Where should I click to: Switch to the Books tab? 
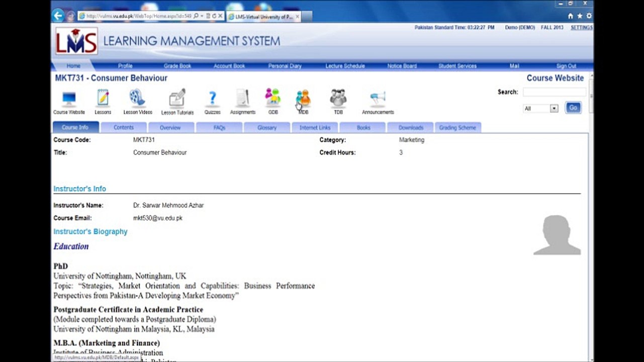(x=363, y=128)
